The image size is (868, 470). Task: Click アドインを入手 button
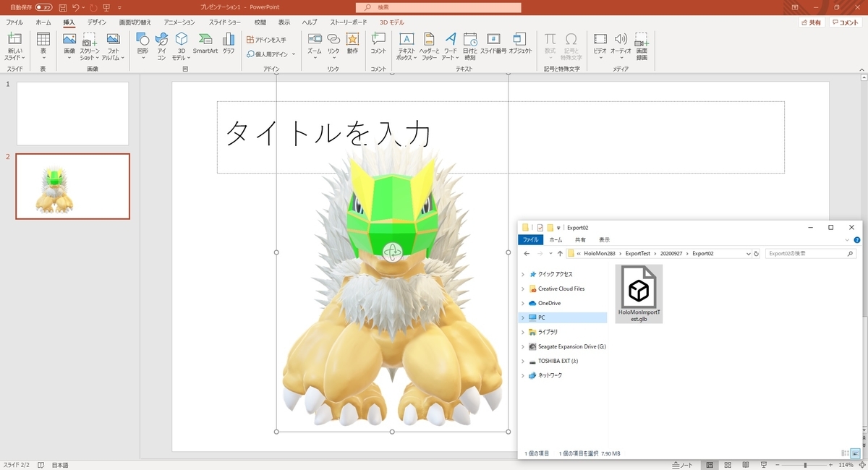pos(266,40)
